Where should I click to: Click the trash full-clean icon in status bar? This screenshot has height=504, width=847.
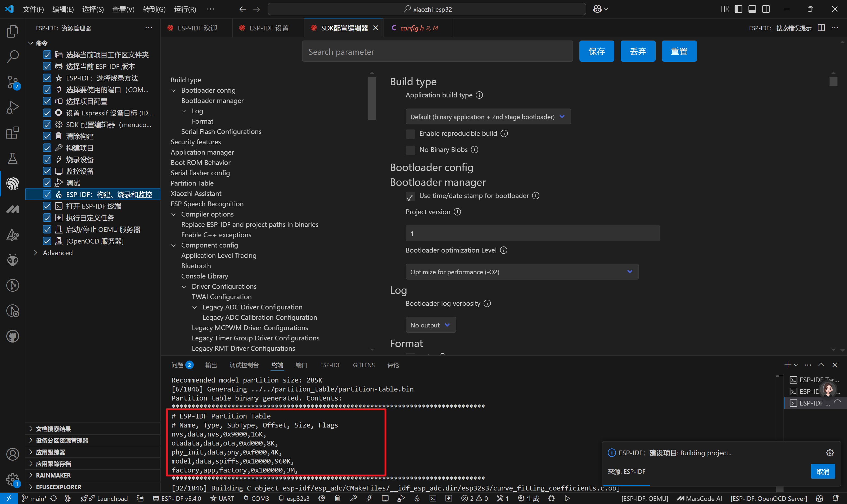point(337,498)
